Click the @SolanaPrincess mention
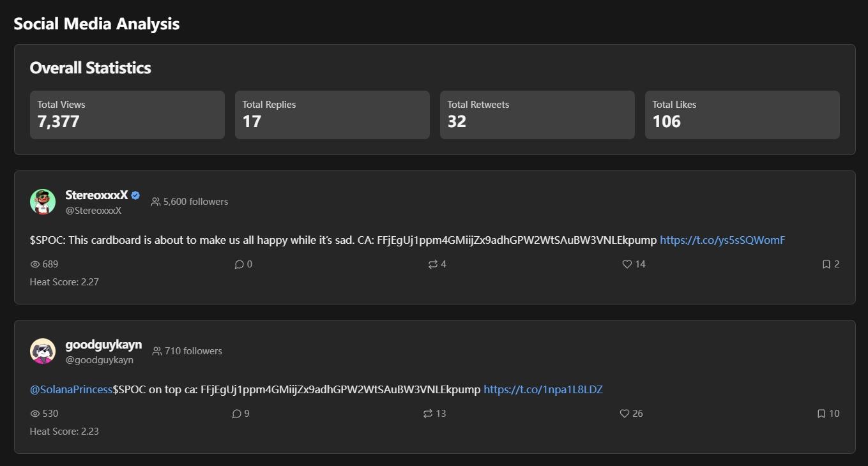Image resolution: width=868 pixels, height=466 pixels. [71, 389]
